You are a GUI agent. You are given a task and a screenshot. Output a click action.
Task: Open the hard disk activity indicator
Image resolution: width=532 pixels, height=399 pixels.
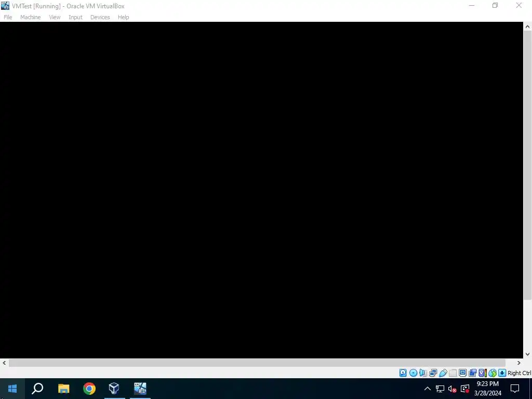click(403, 373)
